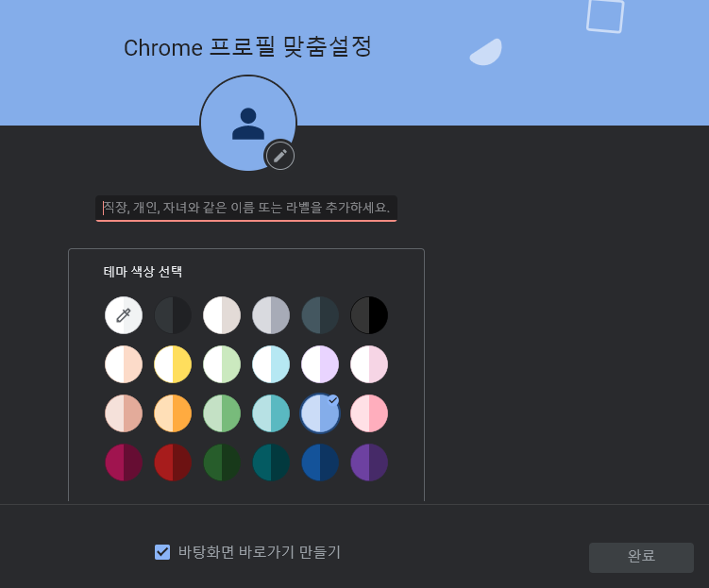709x588 pixels.
Task: Select the white and beige theme swatch
Action: point(222,315)
